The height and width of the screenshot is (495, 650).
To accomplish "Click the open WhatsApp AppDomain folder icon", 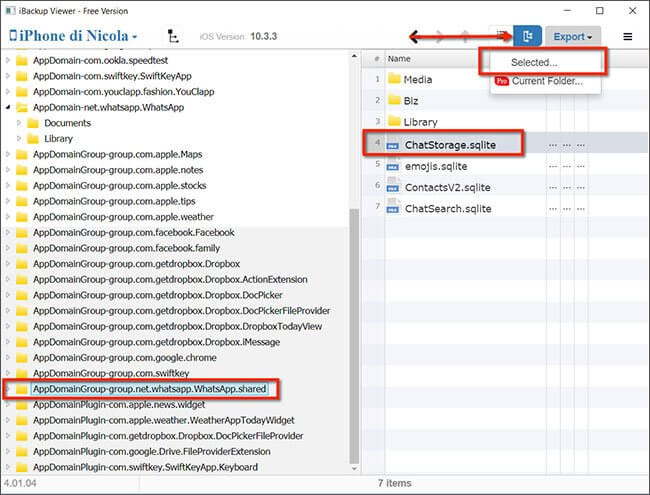I will point(22,107).
